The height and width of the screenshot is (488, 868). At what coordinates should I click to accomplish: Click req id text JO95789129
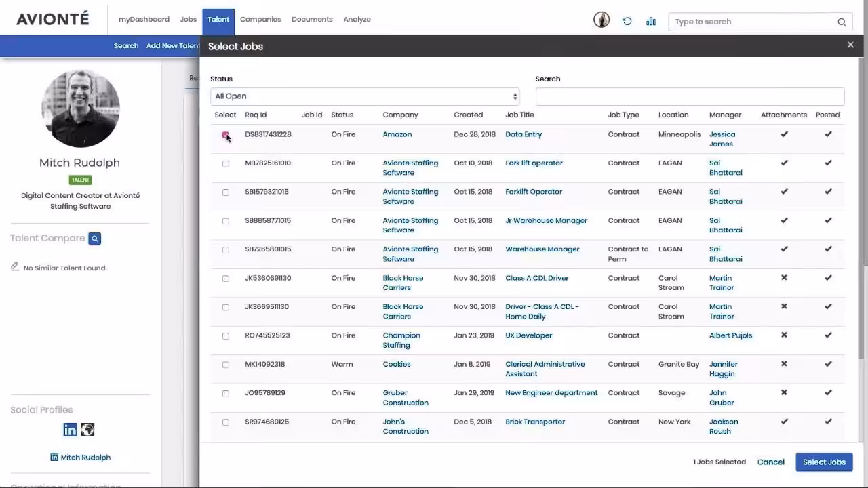coord(265,393)
